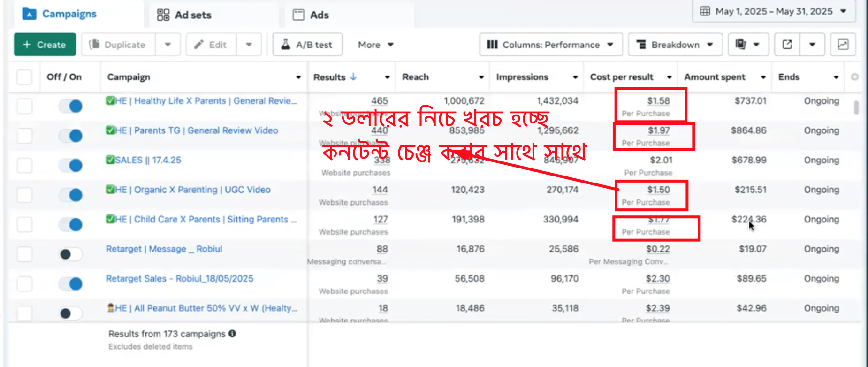868x367 pixels.
Task: Turn off the SALES 17.4.25 campaign toggle
Action: 70,165
